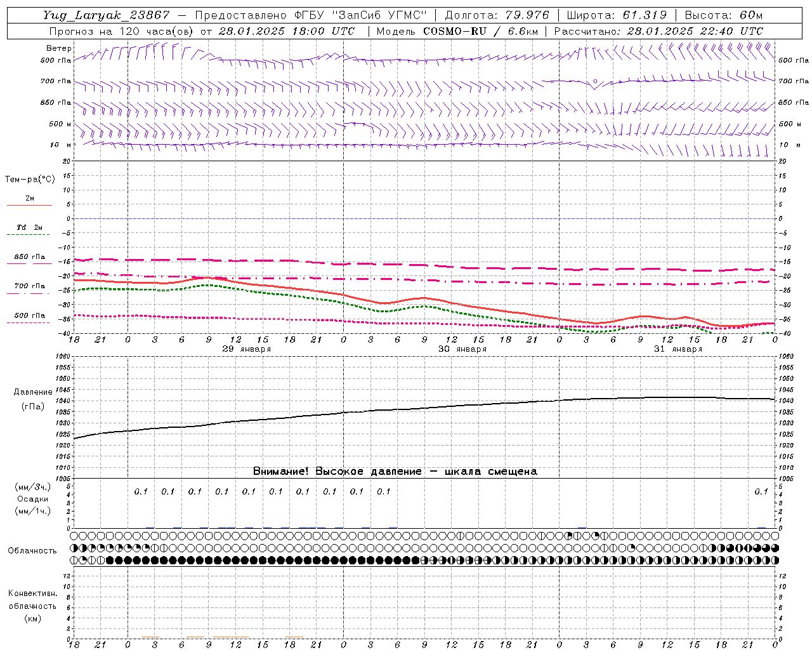Click the 2м temperature legend entry
812x650 pixels.
pos(30,199)
